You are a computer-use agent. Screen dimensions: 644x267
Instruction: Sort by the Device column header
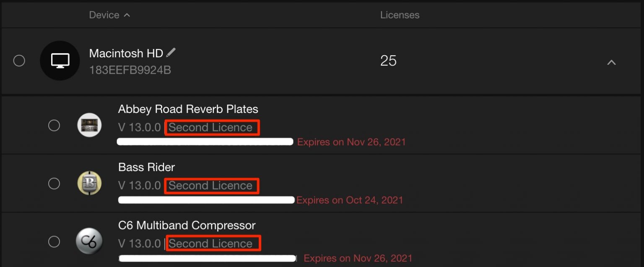coord(104,15)
